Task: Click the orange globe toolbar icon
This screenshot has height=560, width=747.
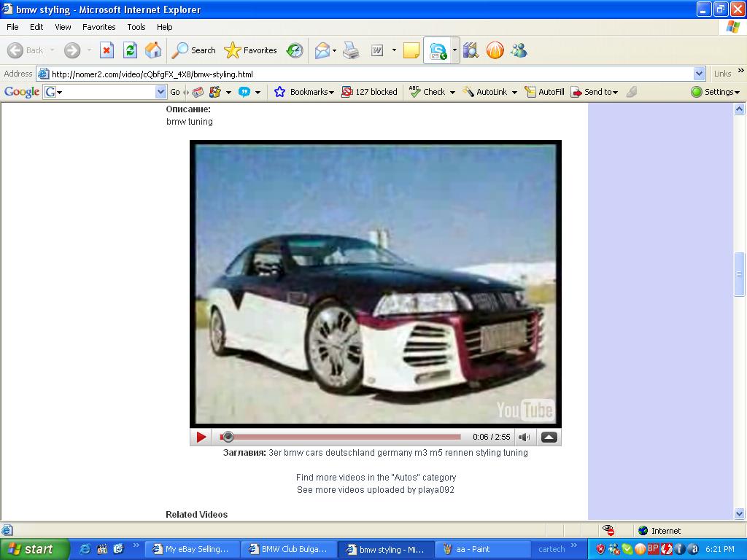Action: click(x=495, y=50)
